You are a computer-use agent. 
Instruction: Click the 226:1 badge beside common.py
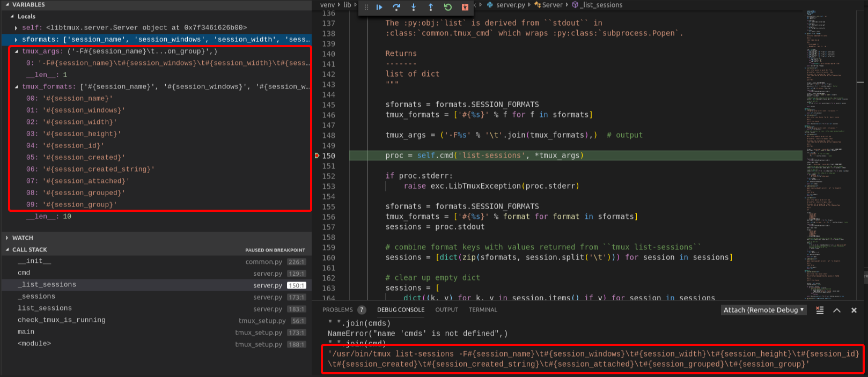pos(297,262)
